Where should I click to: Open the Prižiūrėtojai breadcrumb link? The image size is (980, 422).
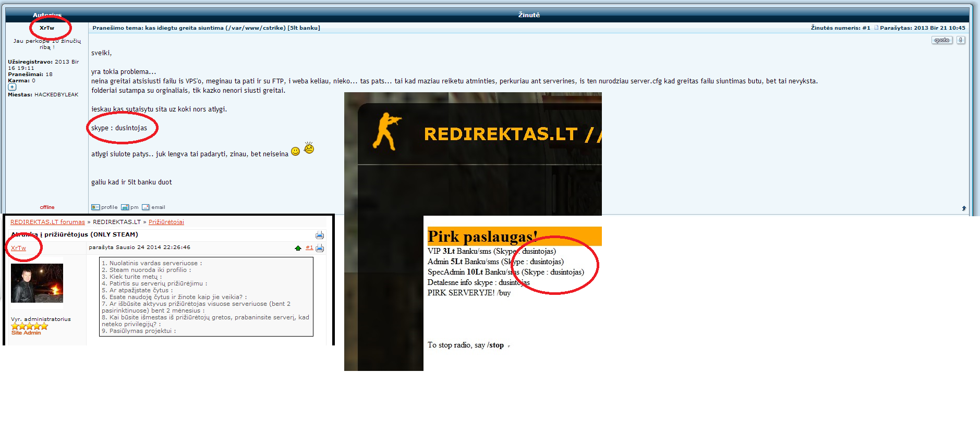[x=166, y=222]
